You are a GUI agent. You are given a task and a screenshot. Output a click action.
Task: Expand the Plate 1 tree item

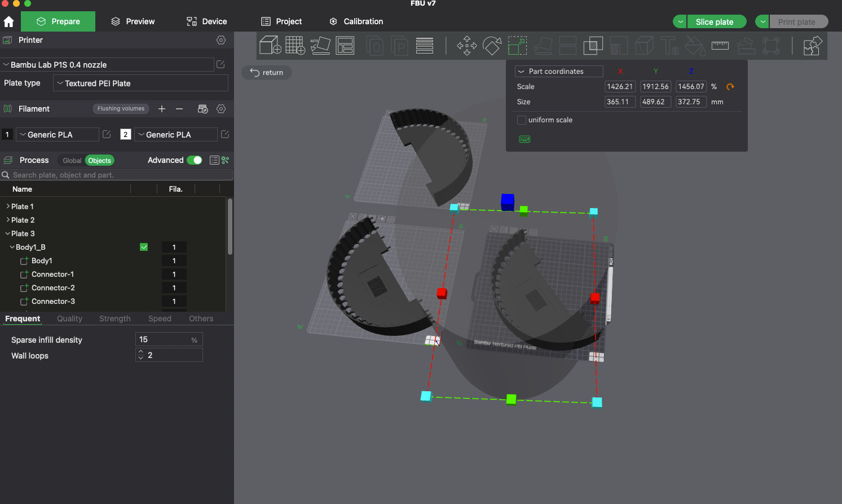point(8,206)
